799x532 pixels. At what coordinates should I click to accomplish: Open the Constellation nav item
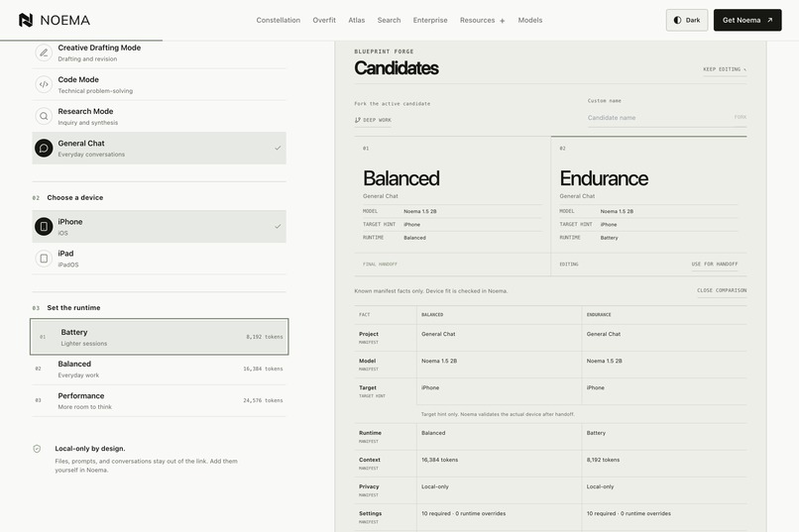pos(279,21)
